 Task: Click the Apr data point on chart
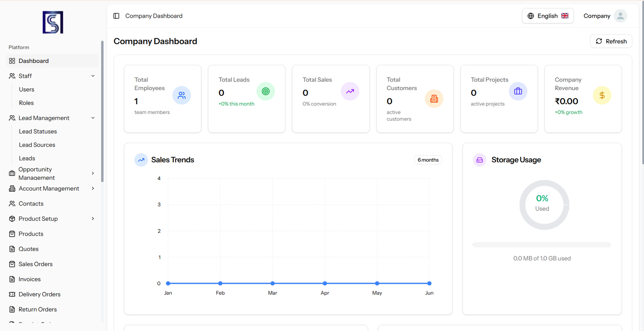[x=325, y=283]
